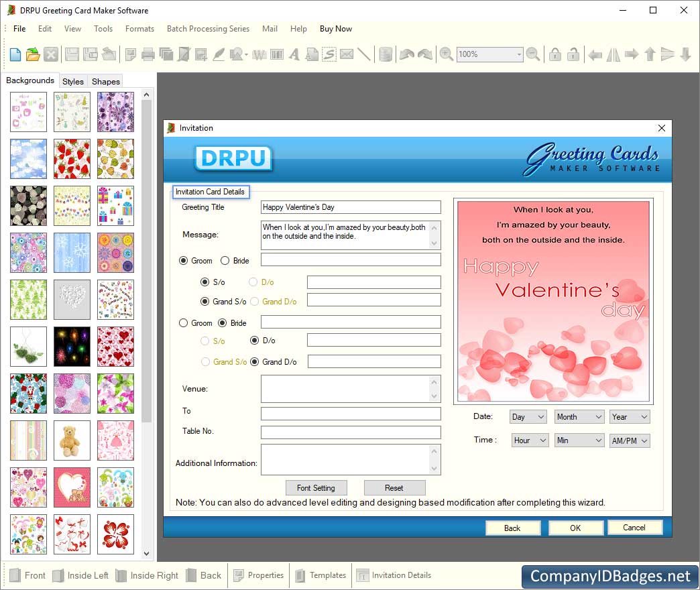
Task: Switch to the Backgrounds tab
Action: tap(30, 80)
